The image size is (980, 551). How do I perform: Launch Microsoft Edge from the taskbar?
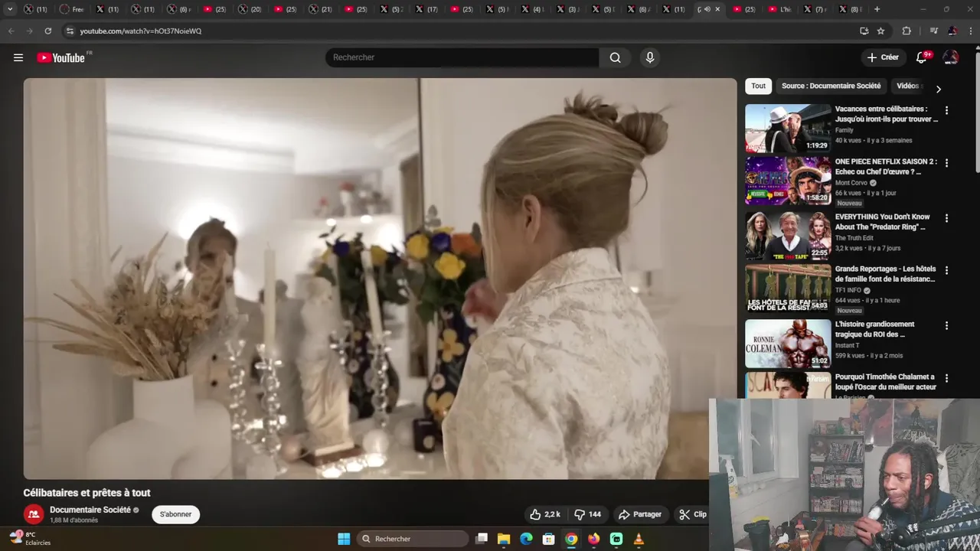(526, 539)
